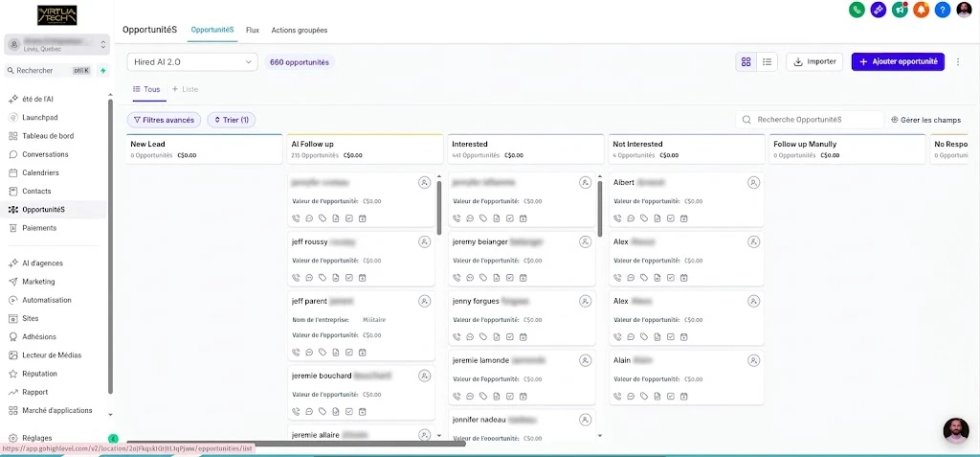Switch to list view
The image size is (980, 457).
point(767,62)
